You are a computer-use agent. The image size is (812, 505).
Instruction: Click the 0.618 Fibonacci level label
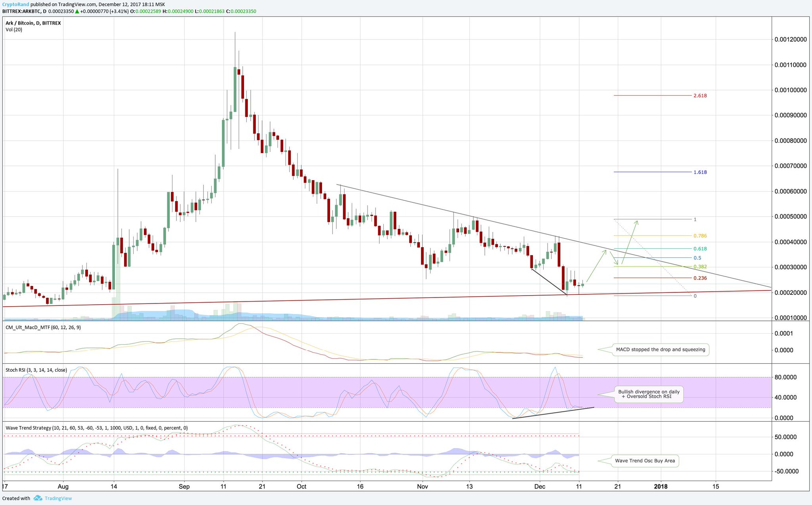[700, 249]
